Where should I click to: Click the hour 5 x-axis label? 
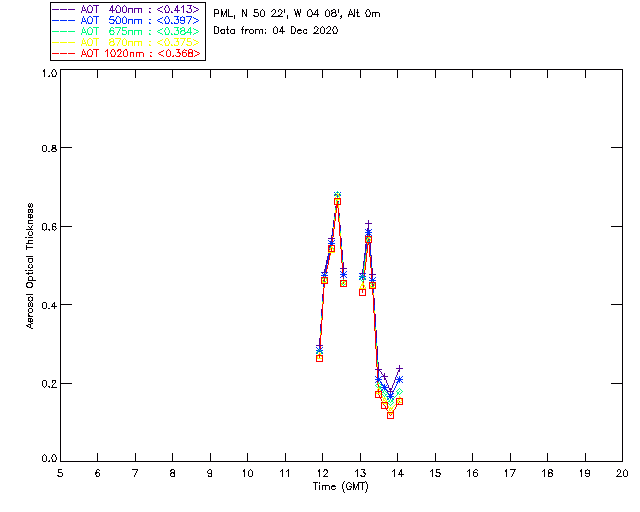(x=60, y=473)
